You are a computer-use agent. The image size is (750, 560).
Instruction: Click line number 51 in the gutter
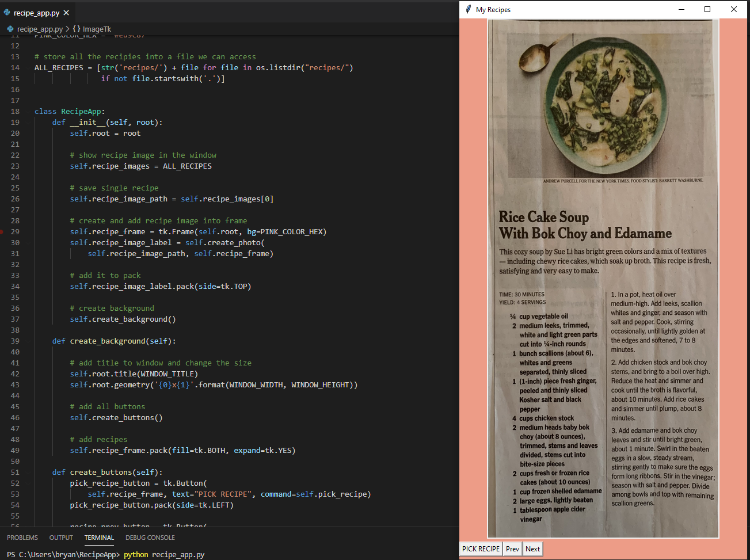click(x=15, y=473)
